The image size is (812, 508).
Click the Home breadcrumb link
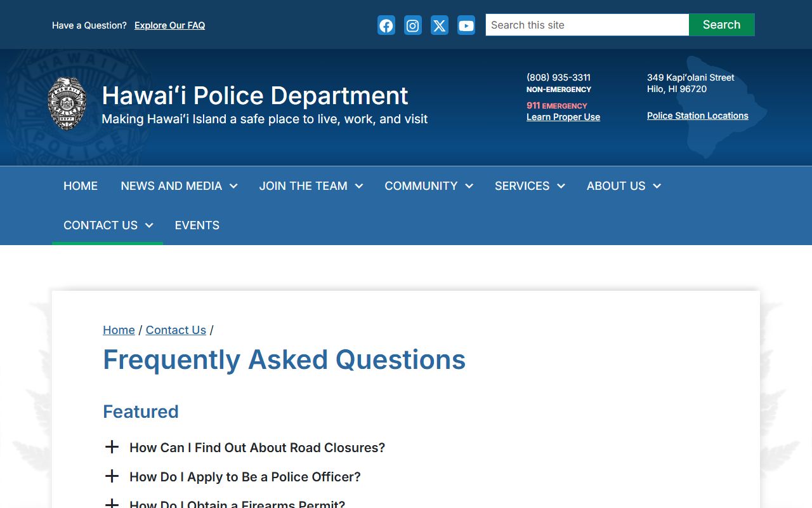coord(119,330)
